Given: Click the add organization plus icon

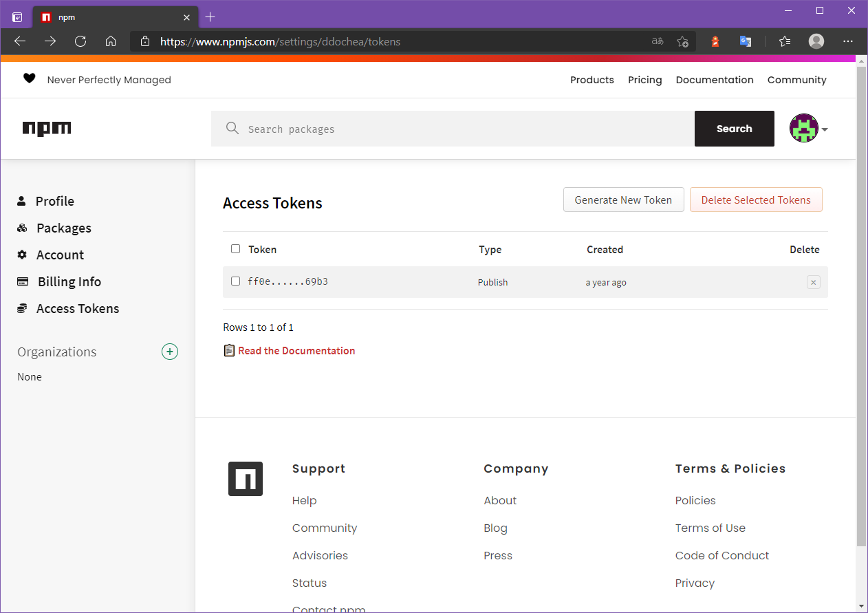Looking at the screenshot, I should click(x=170, y=352).
